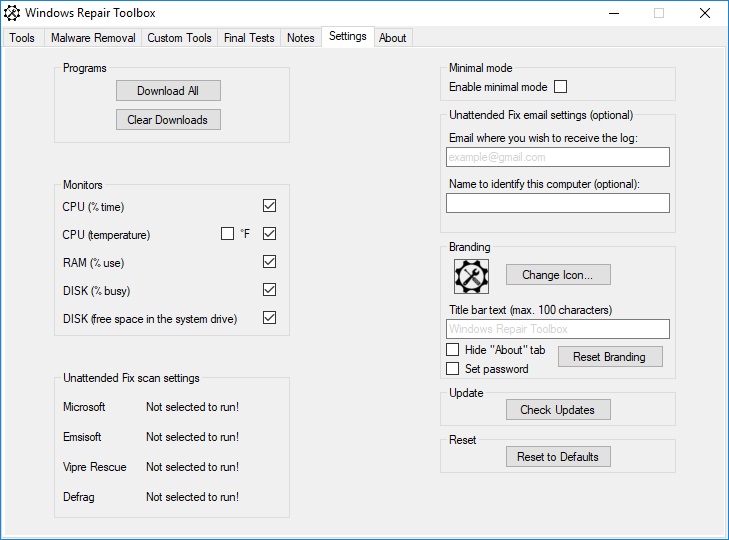The image size is (729, 540).
Task: Enable the Fahrenheit temperature checkbox
Action: 227,233
